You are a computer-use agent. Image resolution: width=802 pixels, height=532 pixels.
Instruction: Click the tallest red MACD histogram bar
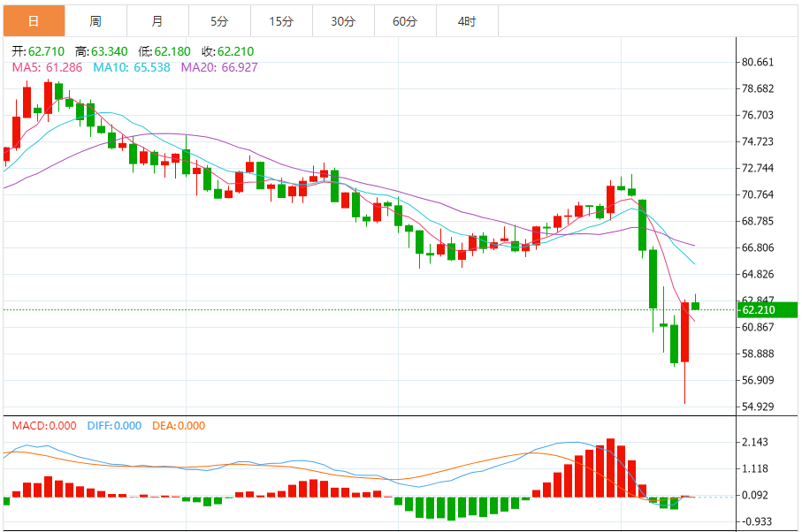click(x=610, y=467)
